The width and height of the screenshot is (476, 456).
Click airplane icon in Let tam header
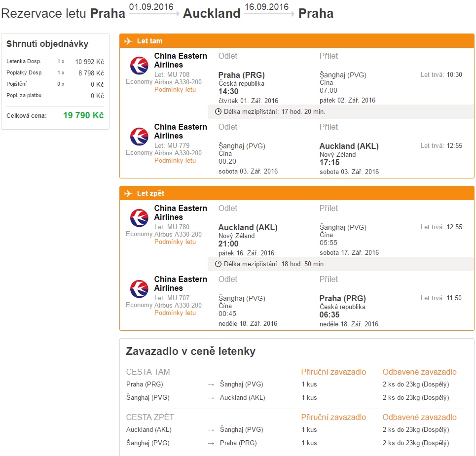128,41
